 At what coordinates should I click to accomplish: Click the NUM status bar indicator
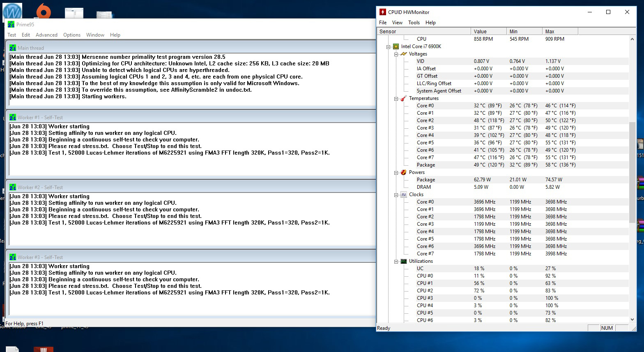(607, 328)
